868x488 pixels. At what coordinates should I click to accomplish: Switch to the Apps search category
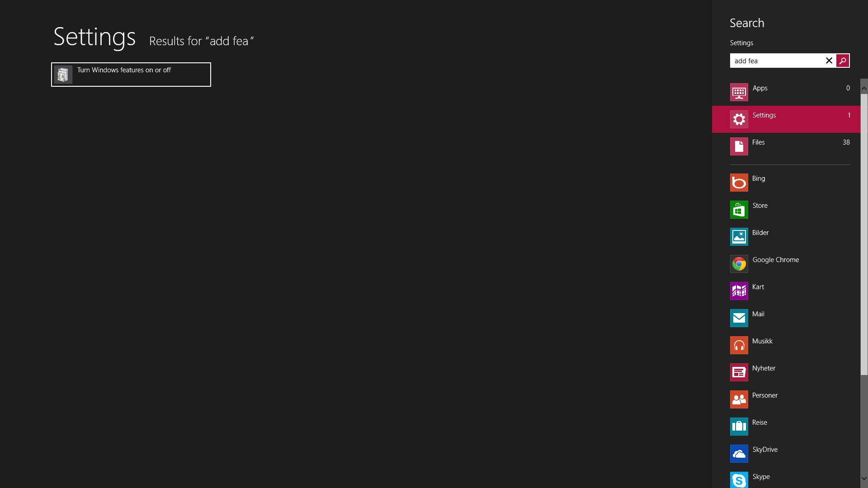(x=786, y=92)
